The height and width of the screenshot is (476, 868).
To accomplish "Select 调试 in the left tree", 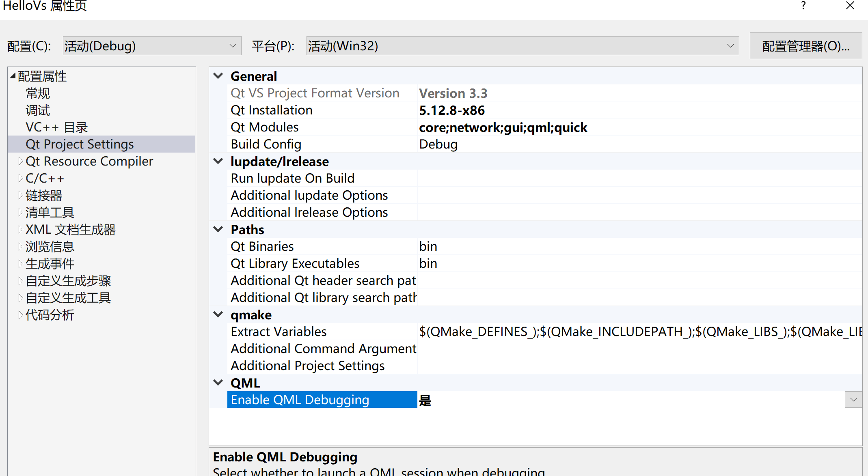I will [37, 110].
